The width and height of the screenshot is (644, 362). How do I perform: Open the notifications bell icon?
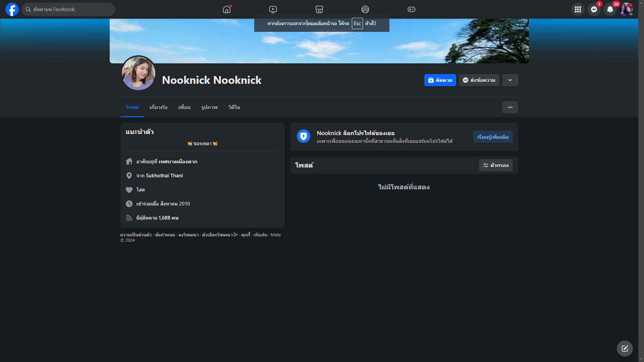(610, 9)
